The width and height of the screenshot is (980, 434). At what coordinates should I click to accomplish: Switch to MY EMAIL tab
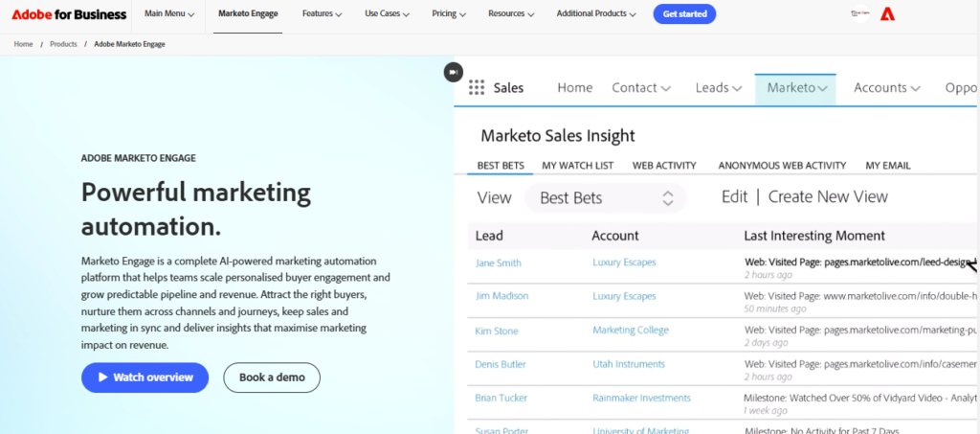[888, 166]
